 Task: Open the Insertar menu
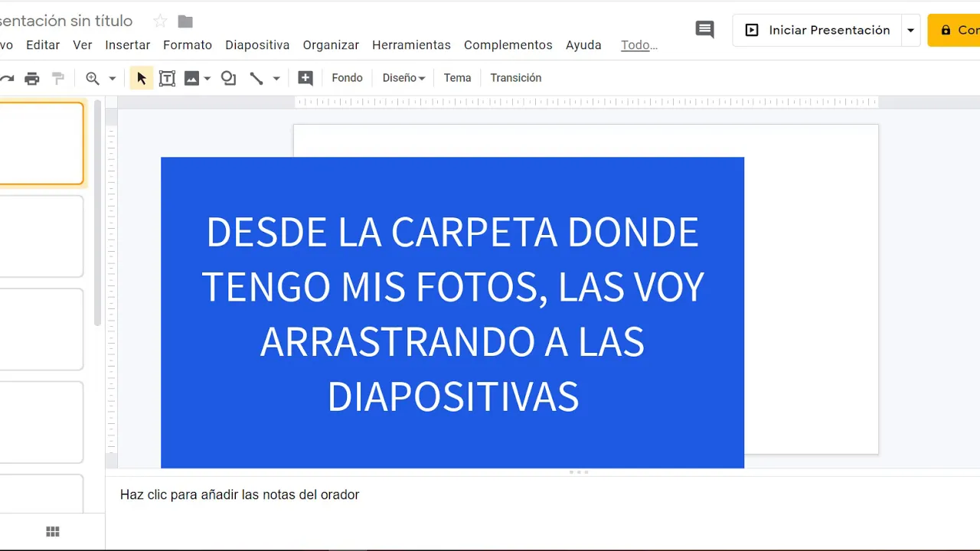click(x=128, y=45)
